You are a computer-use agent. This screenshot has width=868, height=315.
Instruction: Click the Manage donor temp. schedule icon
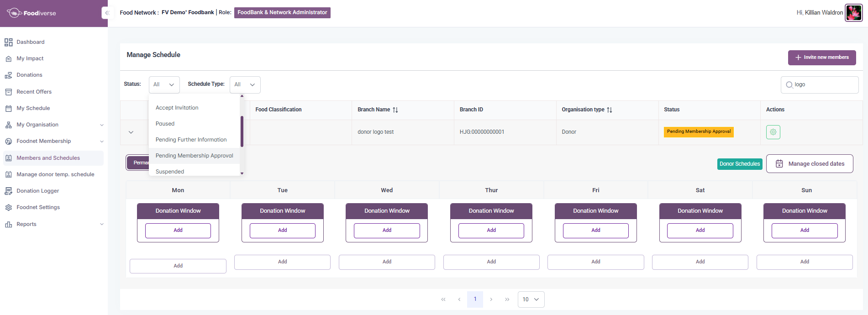pyautogui.click(x=8, y=174)
